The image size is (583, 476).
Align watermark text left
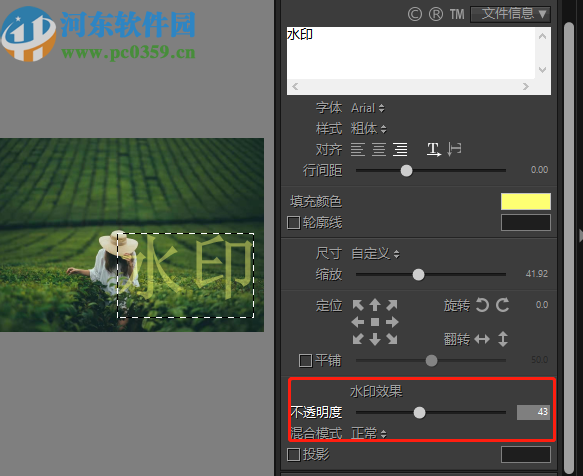tap(358, 149)
